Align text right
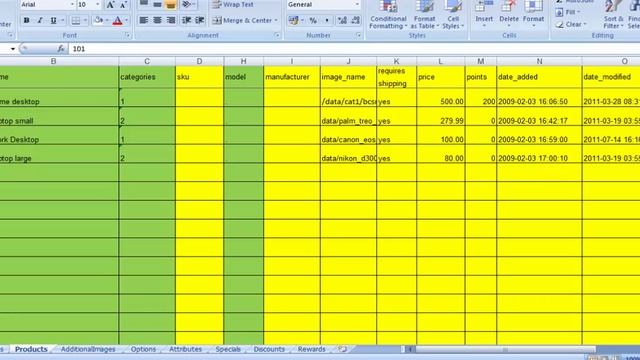Image resolution: width=640 pixels, height=360 pixels. 171,20
